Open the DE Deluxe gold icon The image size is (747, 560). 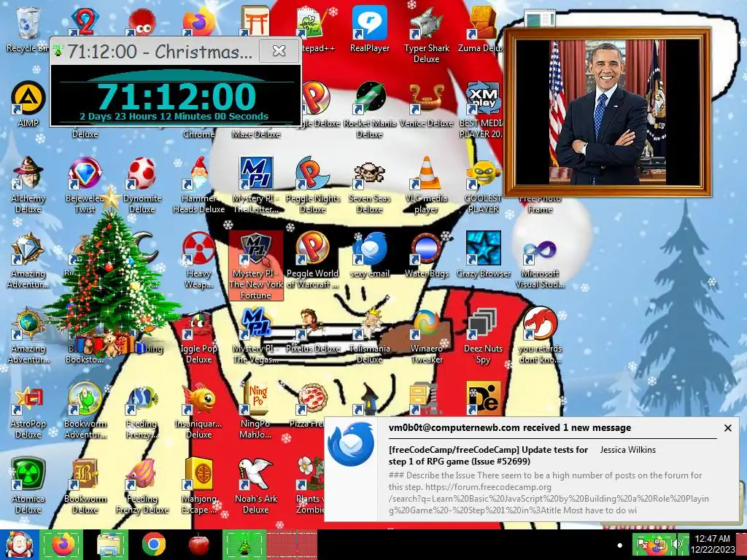click(483, 399)
